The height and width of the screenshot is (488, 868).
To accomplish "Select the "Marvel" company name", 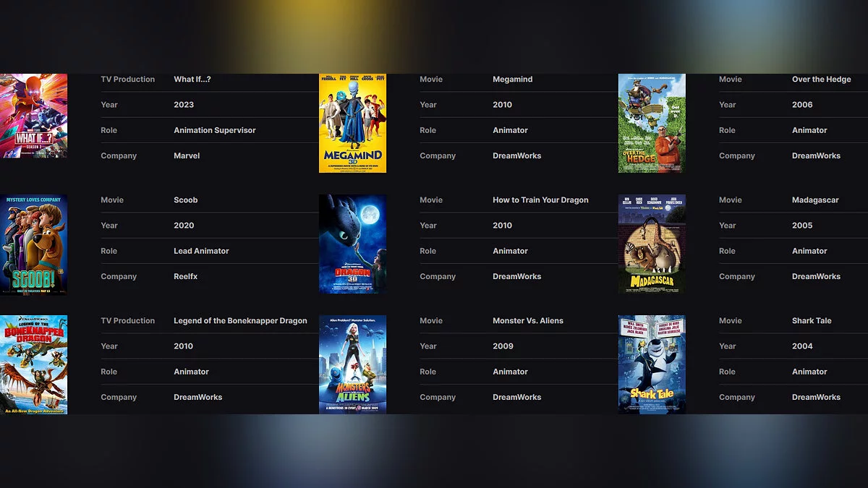I will (x=187, y=156).
